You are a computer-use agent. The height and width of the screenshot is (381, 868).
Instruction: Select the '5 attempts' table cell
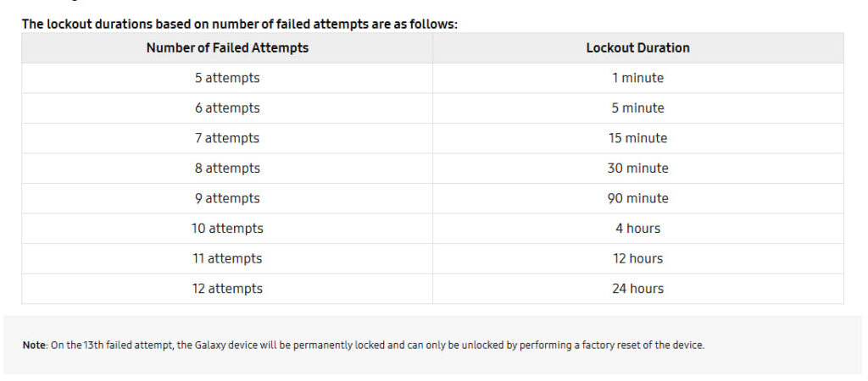(227, 78)
